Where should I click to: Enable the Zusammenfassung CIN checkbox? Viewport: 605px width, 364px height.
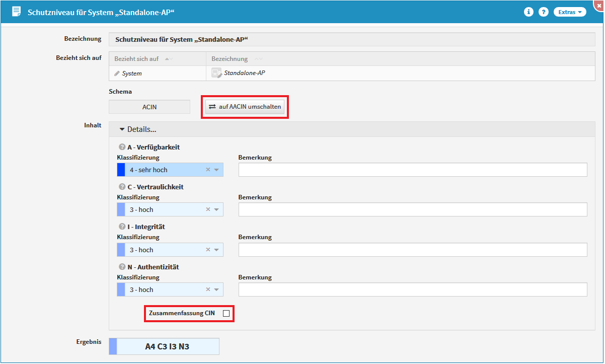click(x=226, y=313)
